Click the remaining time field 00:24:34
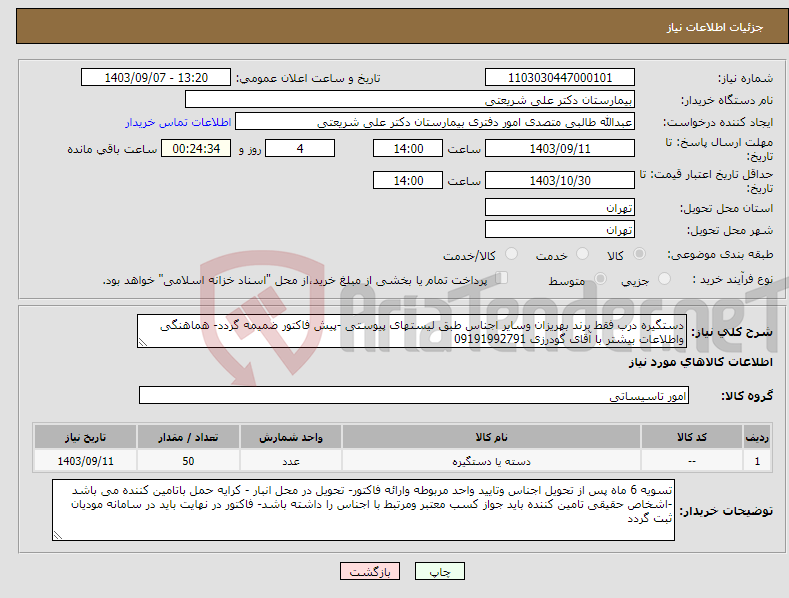Image resolution: width=789 pixels, height=598 pixels. (196, 148)
